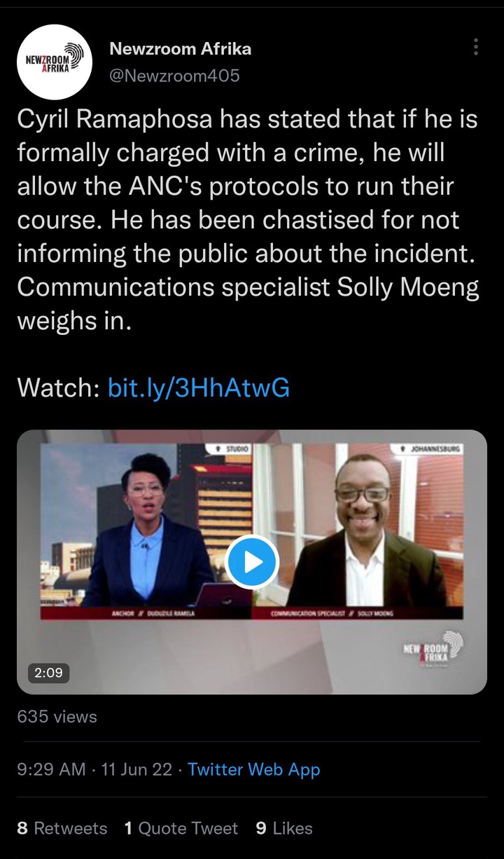Tap the 2:09 video duration badge
Screen dimensions: 504x859
[x=48, y=673]
